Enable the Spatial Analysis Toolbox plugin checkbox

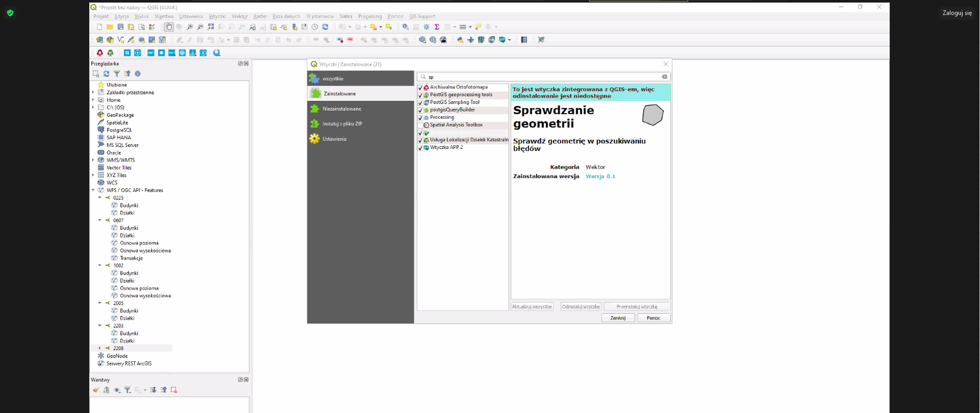click(420, 125)
